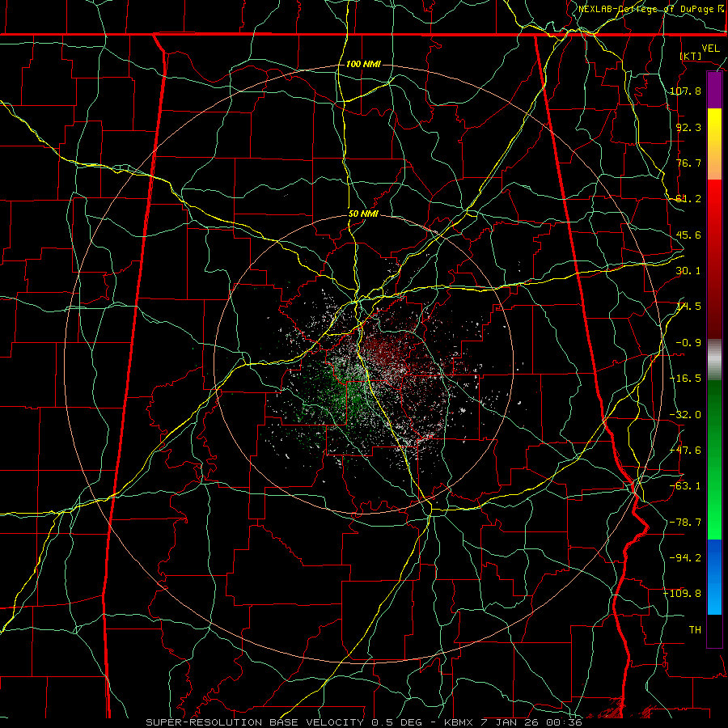728x728 pixels.
Task: Click the [KT] units label
Action: [x=691, y=56]
